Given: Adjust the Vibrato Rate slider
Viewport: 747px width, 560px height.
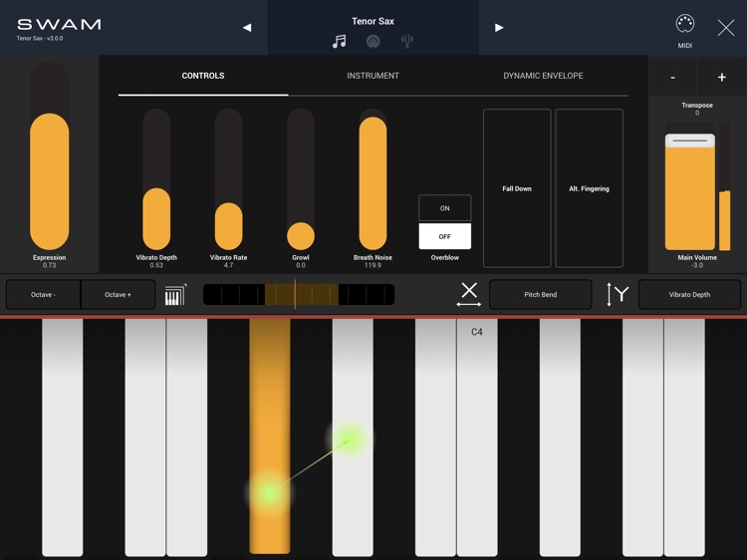Looking at the screenshot, I should [x=229, y=179].
